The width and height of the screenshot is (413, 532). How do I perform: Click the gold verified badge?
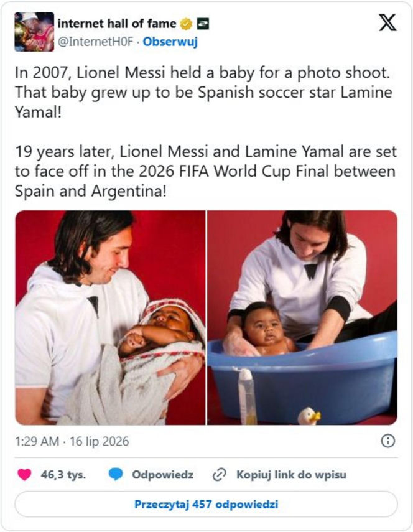point(186,24)
